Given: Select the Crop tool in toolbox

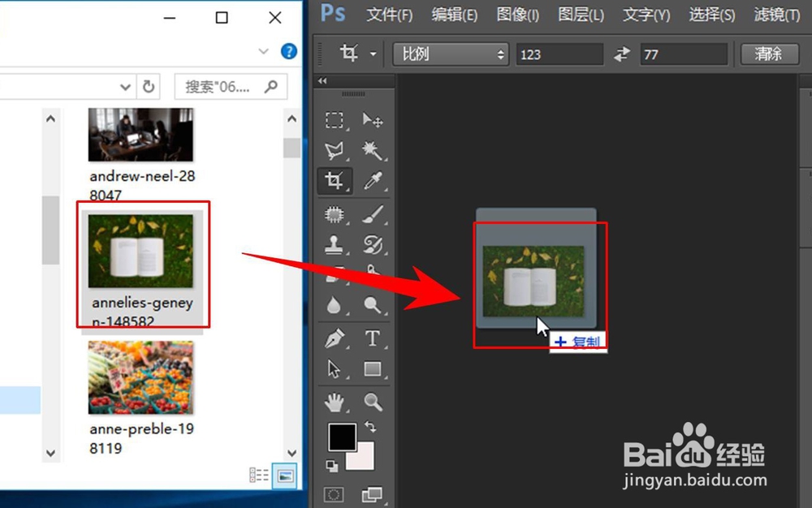Looking at the screenshot, I should point(335,180).
